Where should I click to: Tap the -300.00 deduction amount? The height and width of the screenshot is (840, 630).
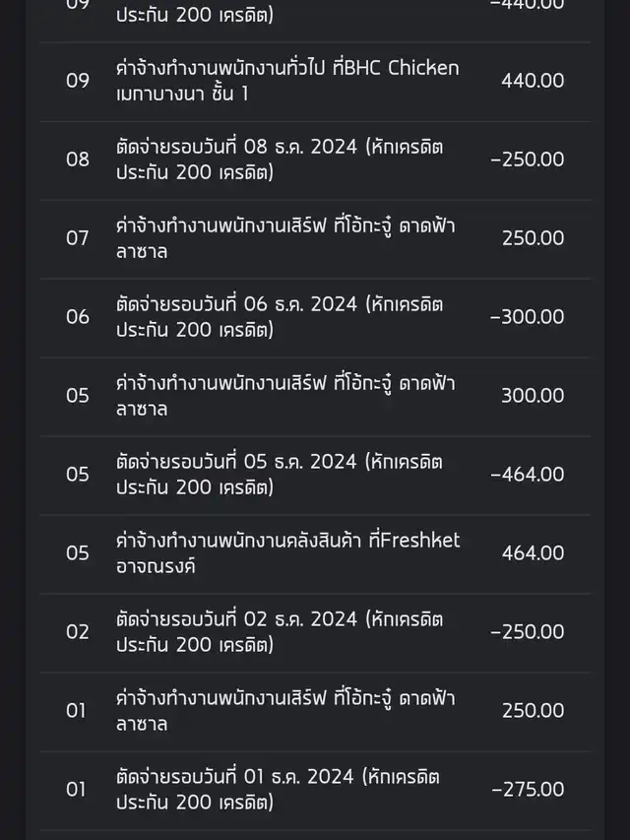click(528, 317)
